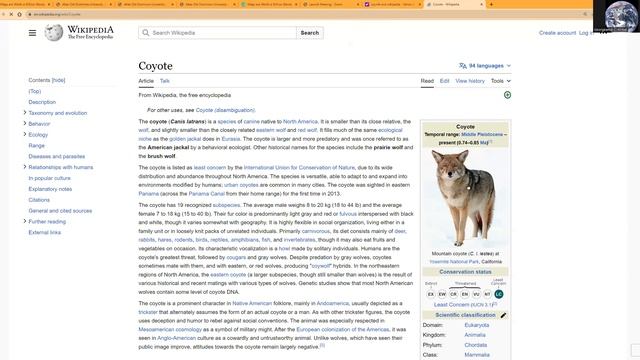The image size is (640, 360).
Task: Expand the Further reading section
Action: point(25,221)
